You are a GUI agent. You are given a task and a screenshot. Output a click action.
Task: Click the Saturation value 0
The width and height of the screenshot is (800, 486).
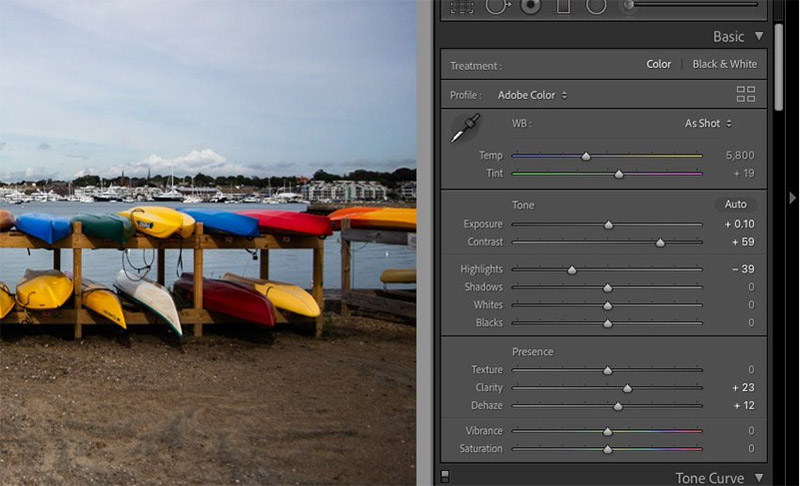pos(752,449)
